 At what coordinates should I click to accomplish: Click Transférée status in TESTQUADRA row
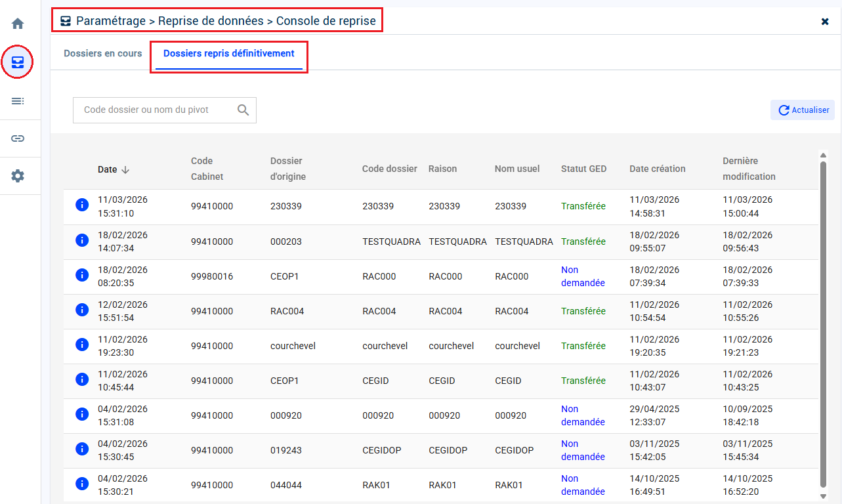click(x=583, y=241)
